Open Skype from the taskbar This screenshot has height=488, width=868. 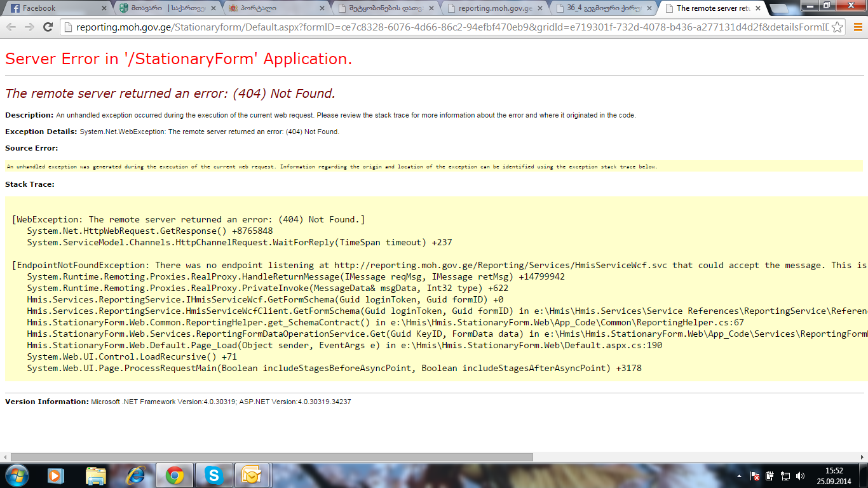[x=214, y=475]
